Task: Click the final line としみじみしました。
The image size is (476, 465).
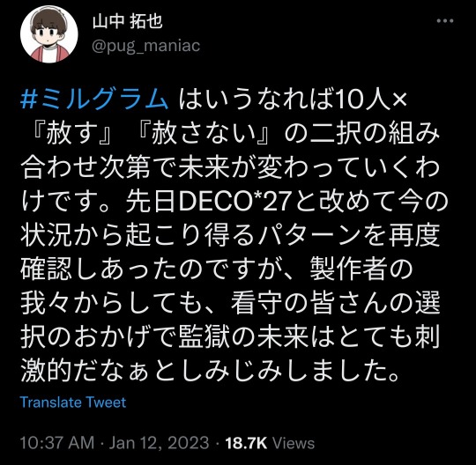Action: click(x=210, y=371)
